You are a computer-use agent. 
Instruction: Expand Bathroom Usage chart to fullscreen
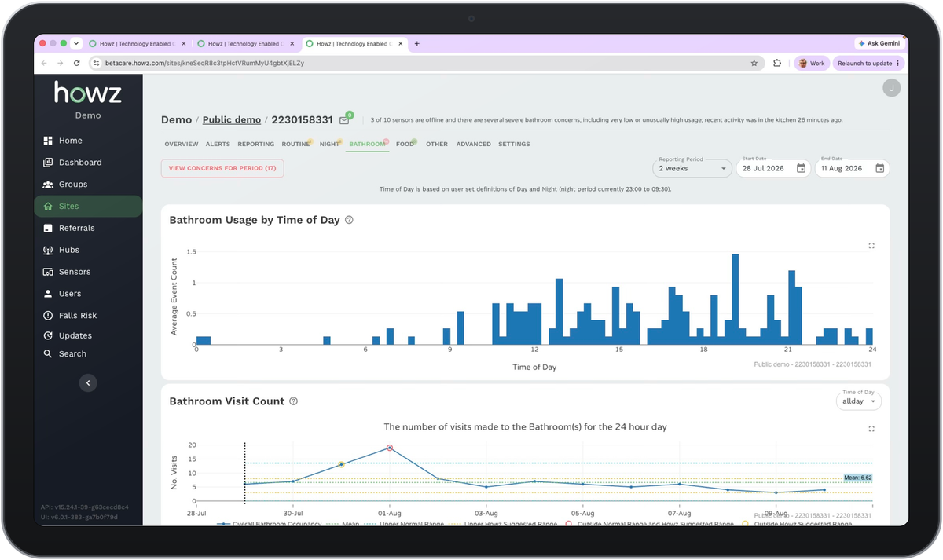point(871,246)
